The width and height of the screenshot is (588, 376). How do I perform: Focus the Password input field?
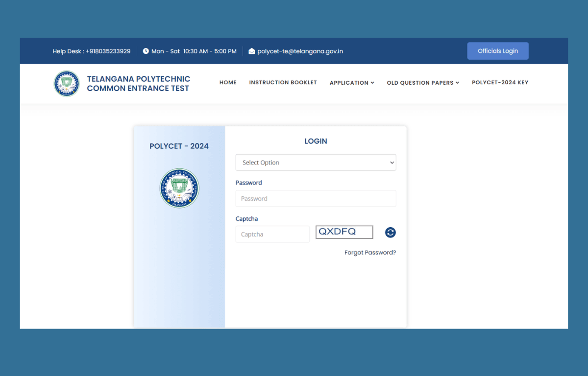[x=316, y=198]
